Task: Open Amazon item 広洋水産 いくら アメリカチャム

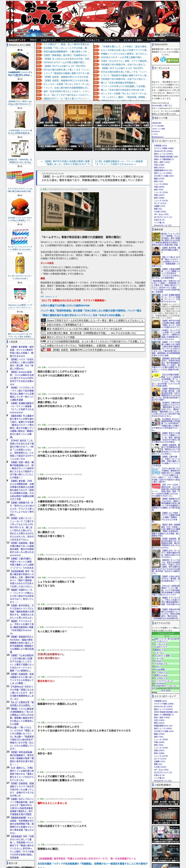Action: point(20,208)
